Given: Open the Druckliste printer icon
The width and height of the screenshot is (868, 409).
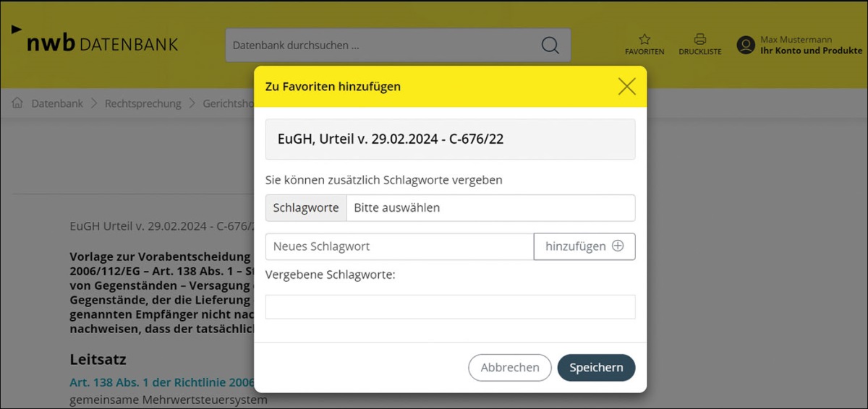Looking at the screenshot, I should coord(699,40).
